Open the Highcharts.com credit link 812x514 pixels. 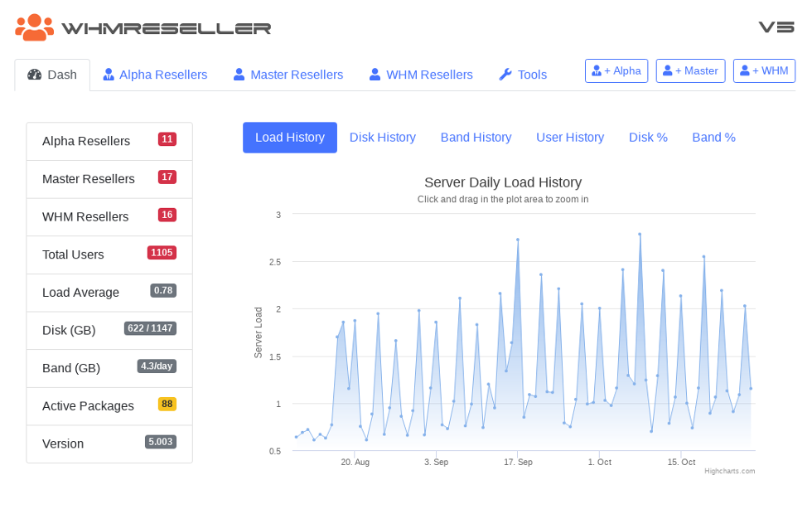point(729,471)
